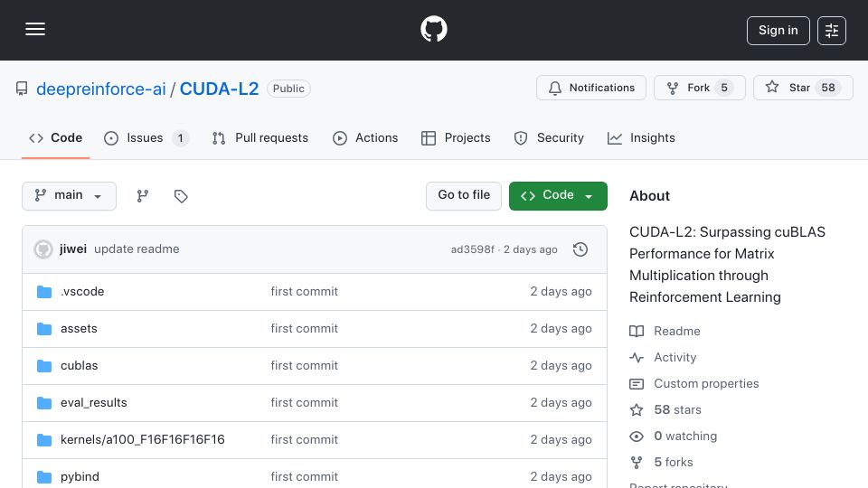
Task: Open the .vscode folder
Action: pos(82,292)
